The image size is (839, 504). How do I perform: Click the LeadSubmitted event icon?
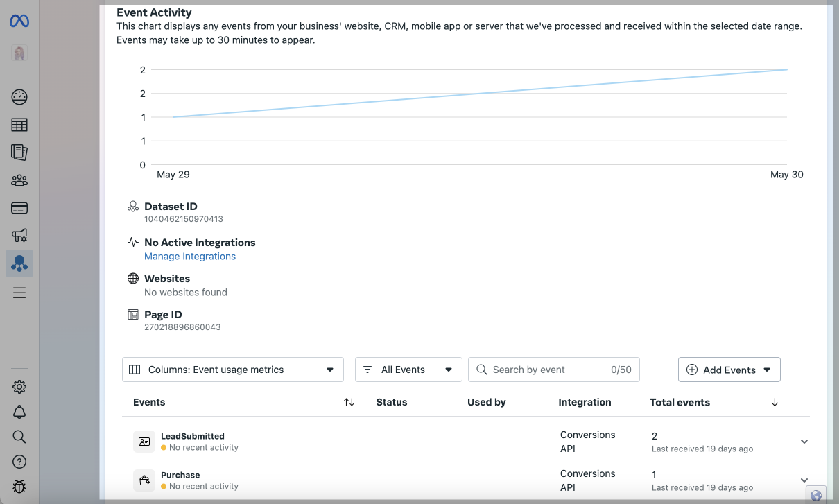click(x=144, y=442)
